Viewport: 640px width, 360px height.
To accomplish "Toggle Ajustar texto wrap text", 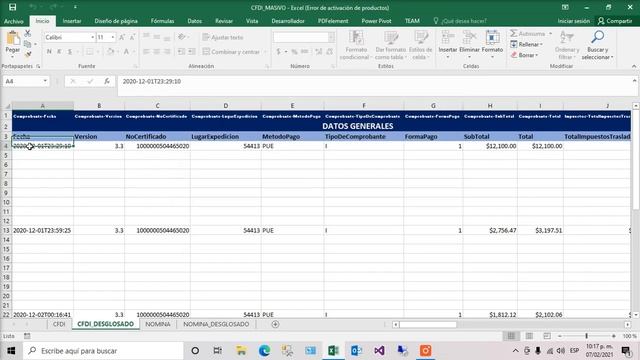I will [223, 37].
